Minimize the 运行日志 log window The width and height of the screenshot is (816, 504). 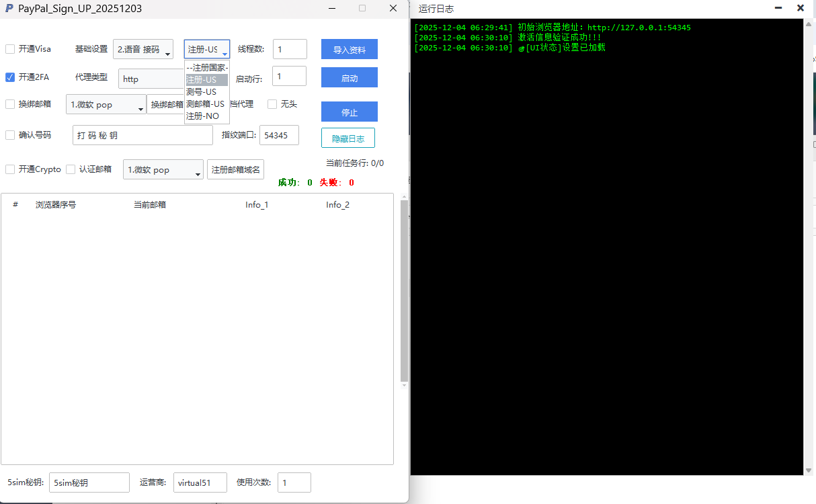point(778,8)
